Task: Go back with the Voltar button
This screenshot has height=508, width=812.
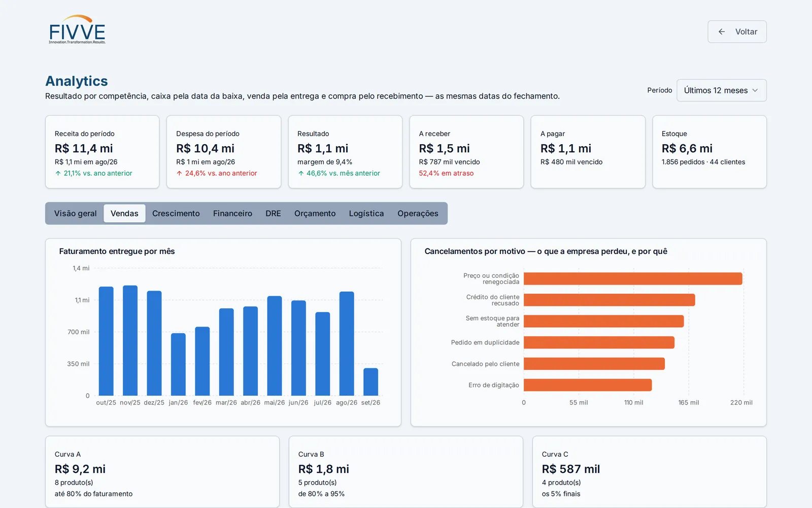Action: pos(737,31)
